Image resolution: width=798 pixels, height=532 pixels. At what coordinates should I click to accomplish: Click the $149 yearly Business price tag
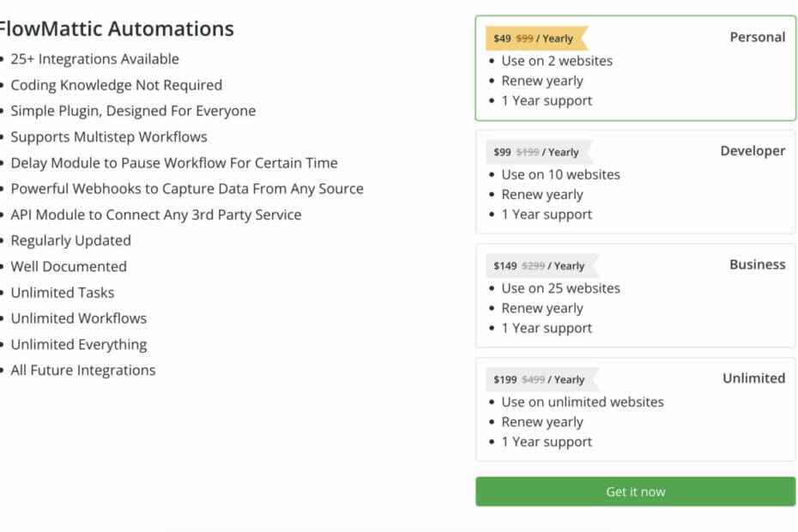(540, 266)
